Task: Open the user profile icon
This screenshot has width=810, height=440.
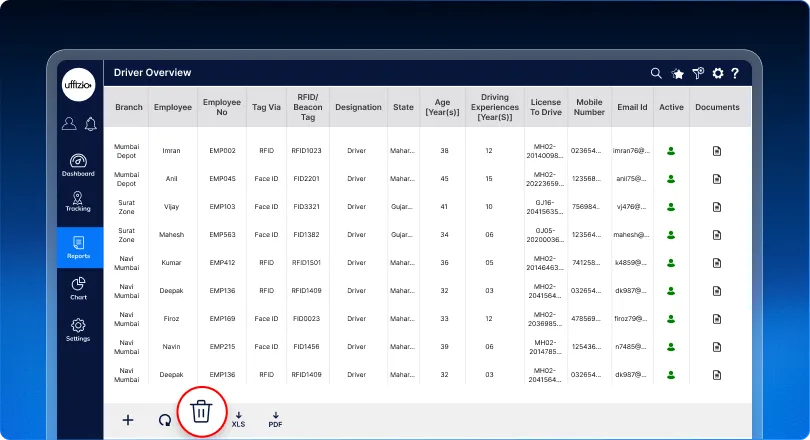Action: [69, 124]
